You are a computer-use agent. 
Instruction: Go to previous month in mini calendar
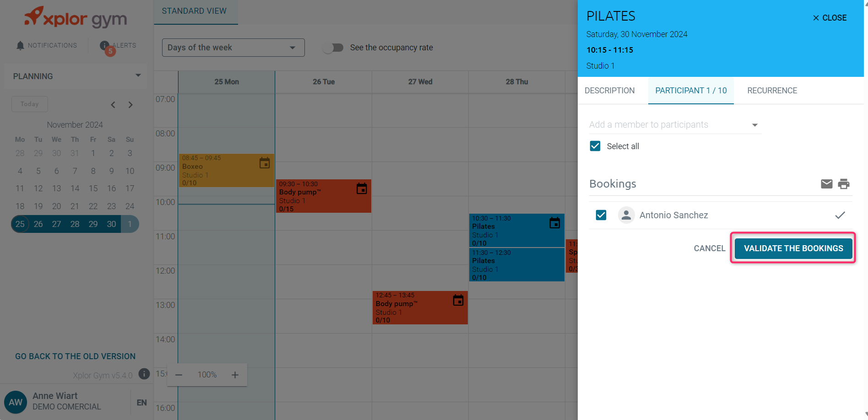click(113, 105)
